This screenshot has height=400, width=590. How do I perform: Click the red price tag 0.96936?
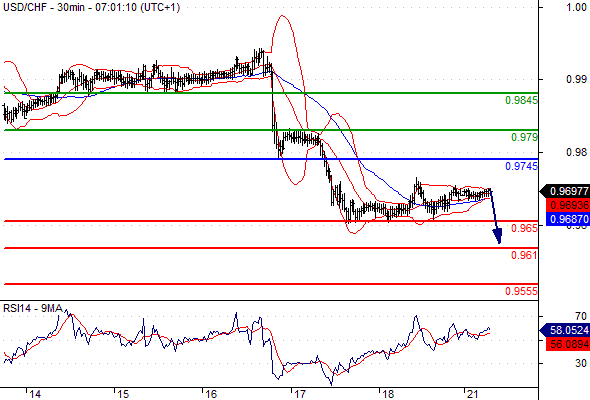coord(568,205)
